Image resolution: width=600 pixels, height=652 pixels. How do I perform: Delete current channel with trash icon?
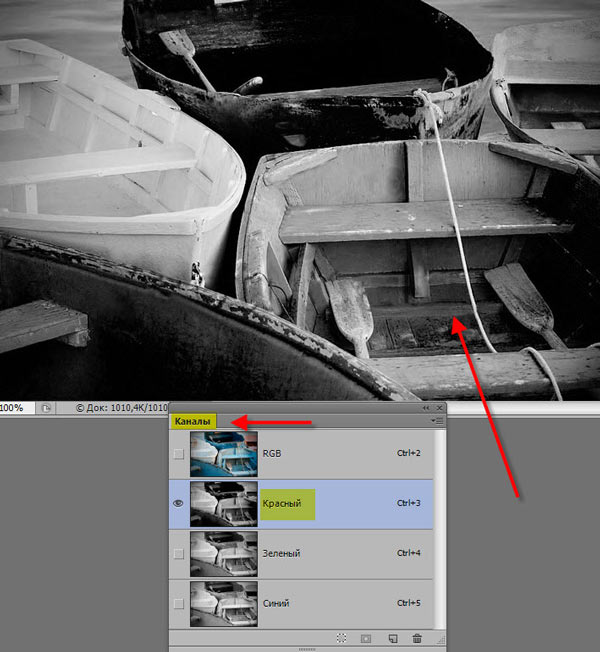tap(417, 638)
